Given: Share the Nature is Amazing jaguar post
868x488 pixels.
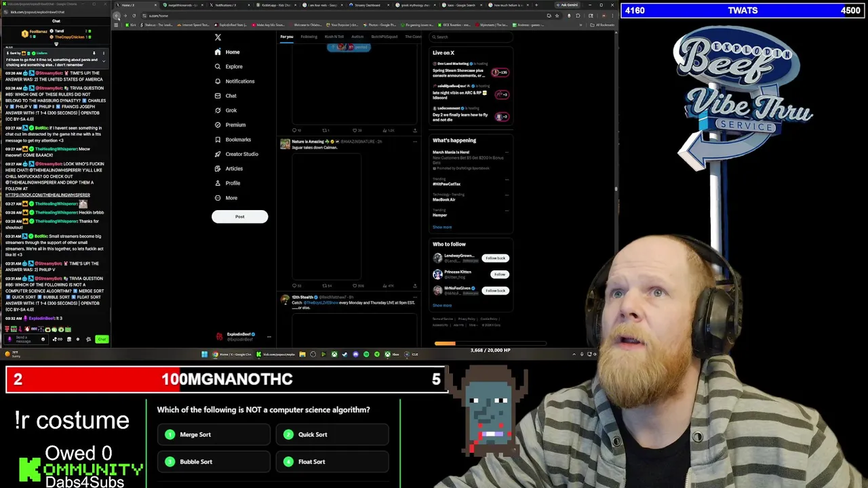Looking at the screenshot, I should coord(414,286).
